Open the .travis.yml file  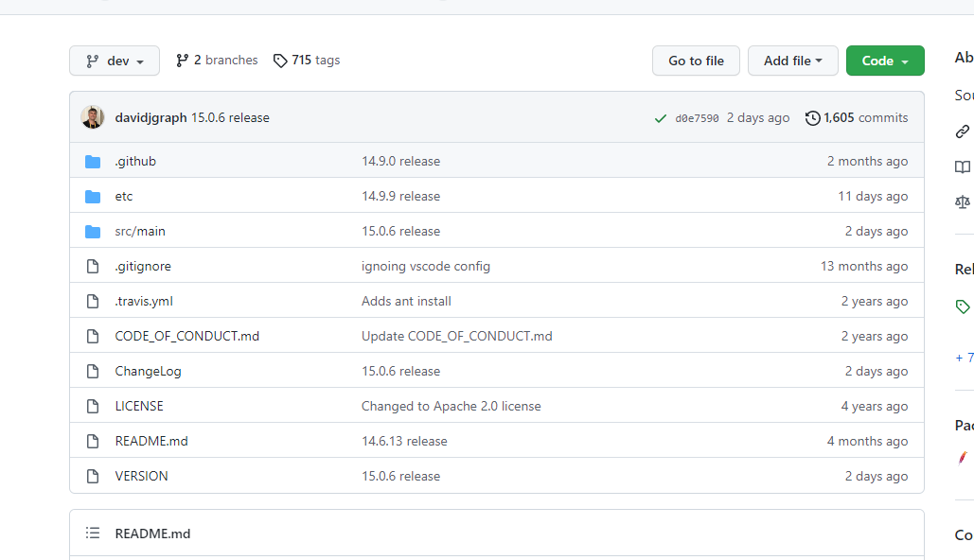(144, 301)
